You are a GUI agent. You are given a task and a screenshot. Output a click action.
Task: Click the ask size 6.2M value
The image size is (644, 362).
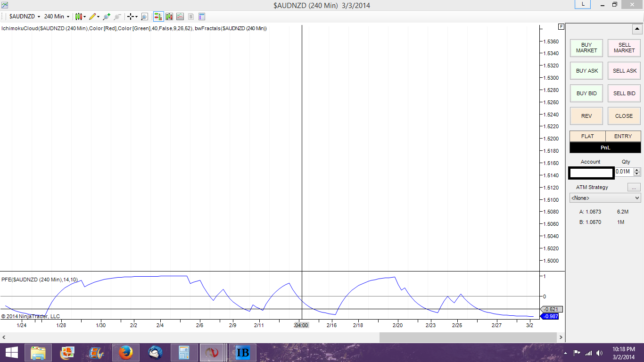click(622, 212)
